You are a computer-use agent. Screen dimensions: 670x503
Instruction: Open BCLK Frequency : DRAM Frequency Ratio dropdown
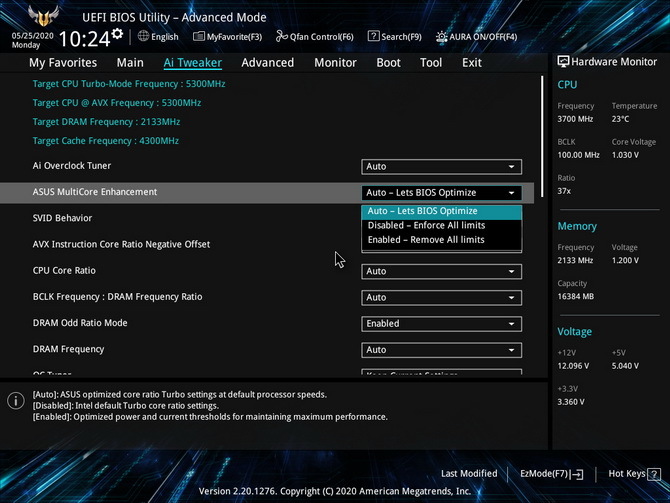441,297
